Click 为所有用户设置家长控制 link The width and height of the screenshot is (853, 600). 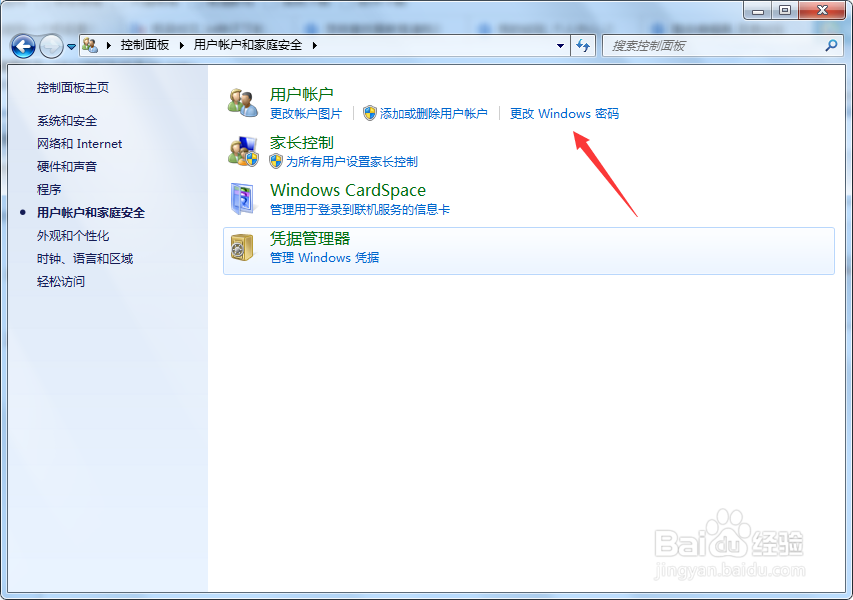352,162
